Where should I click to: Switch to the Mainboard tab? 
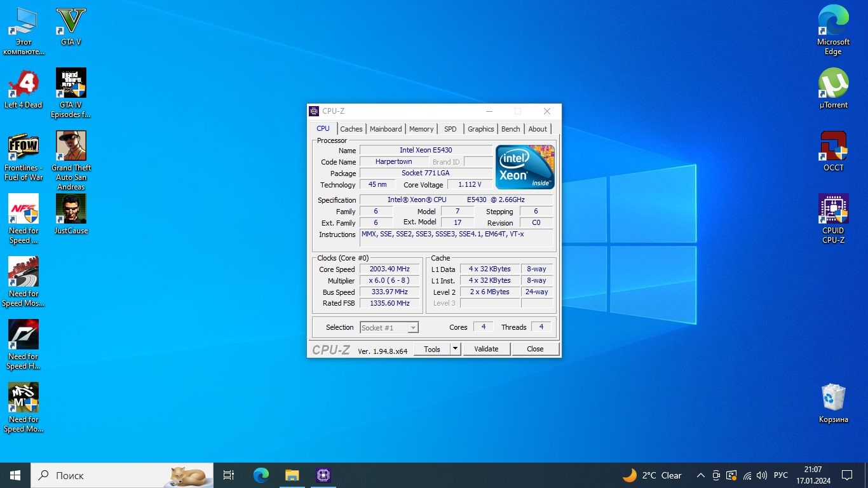(386, 129)
